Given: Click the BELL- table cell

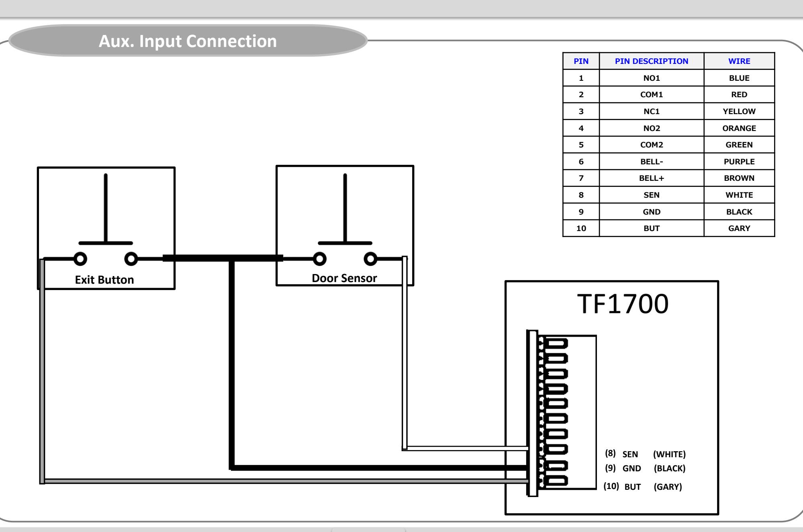Looking at the screenshot, I should coord(652,162).
